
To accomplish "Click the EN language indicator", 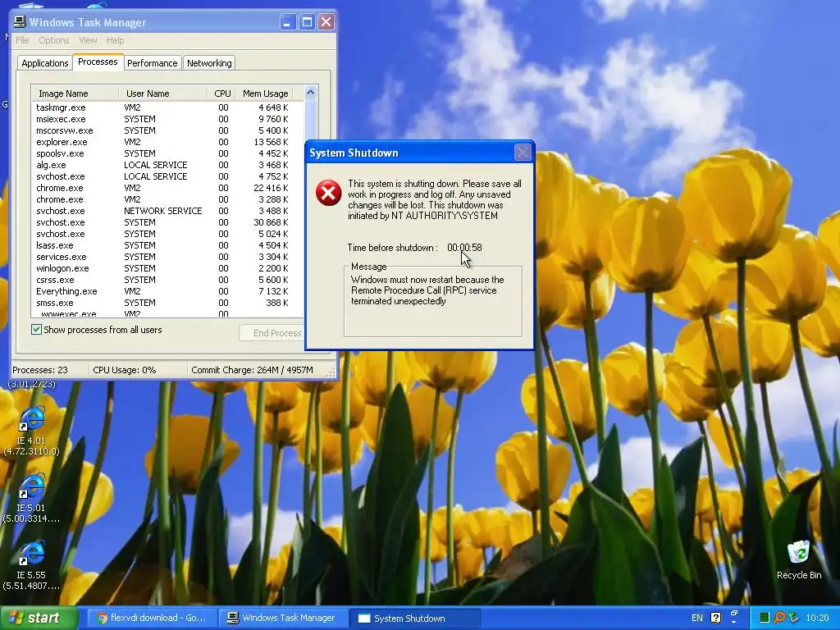I will [697, 618].
